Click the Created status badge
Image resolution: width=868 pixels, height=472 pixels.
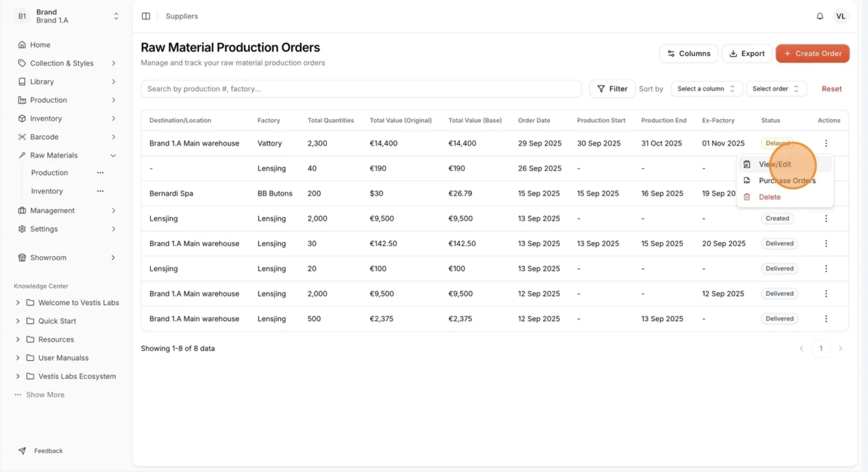pos(777,218)
